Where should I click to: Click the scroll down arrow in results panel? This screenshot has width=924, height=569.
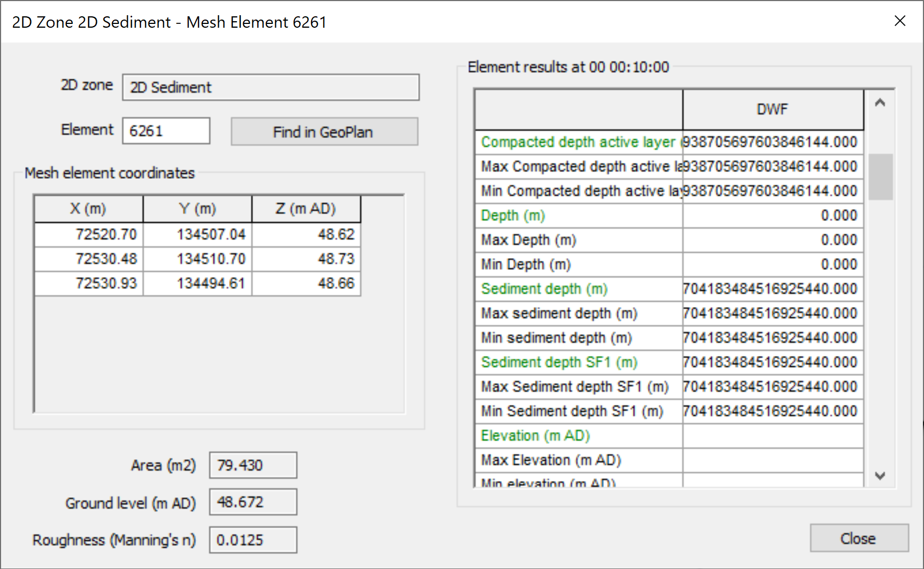click(880, 476)
